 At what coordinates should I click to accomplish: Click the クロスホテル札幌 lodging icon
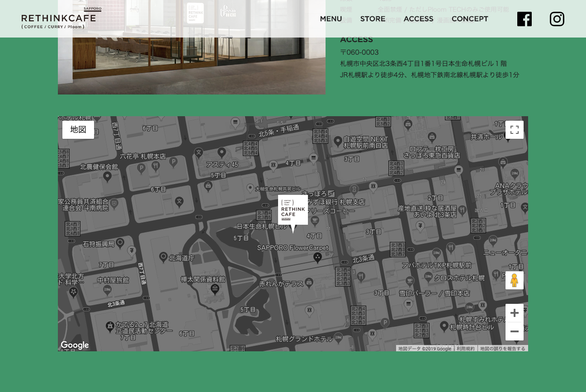pos(429,278)
